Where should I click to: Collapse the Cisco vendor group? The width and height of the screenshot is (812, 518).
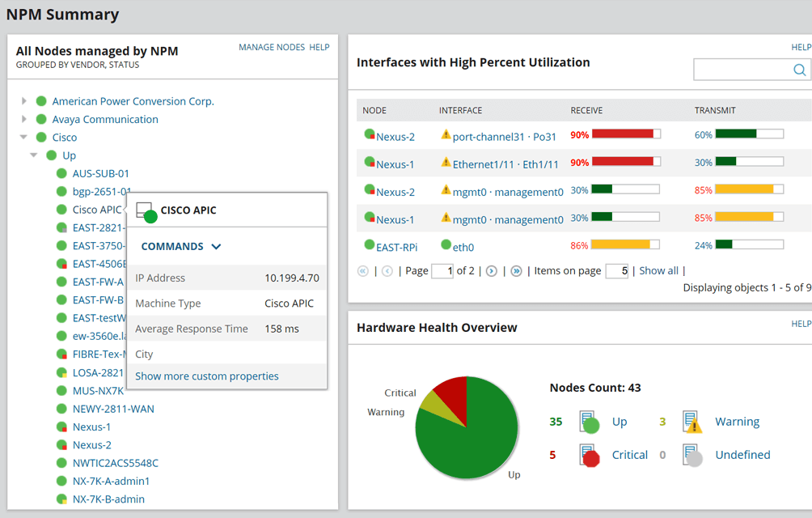pyautogui.click(x=24, y=138)
